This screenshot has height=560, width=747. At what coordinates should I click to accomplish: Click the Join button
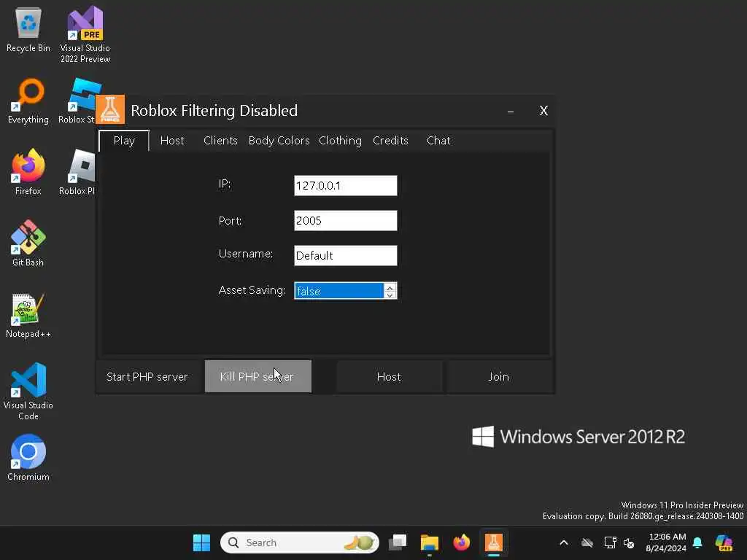coord(499,376)
